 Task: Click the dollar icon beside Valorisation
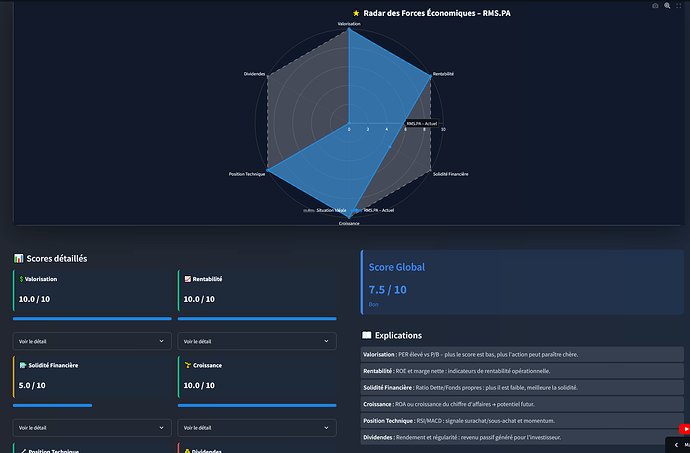click(21, 279)
